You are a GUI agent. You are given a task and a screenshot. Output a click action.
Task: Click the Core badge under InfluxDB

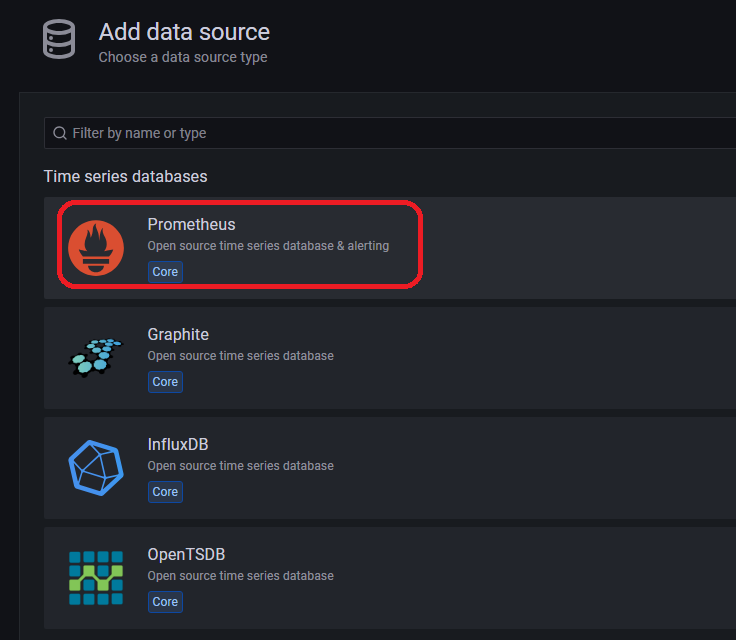165,492
